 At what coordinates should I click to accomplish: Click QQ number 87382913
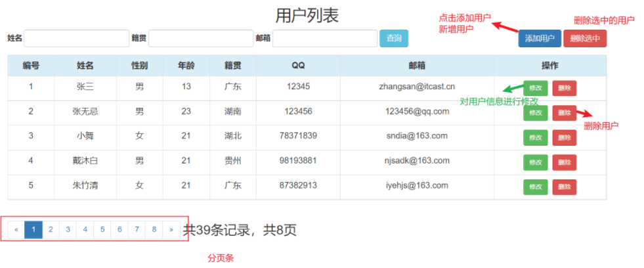click(x=298, y=185)
